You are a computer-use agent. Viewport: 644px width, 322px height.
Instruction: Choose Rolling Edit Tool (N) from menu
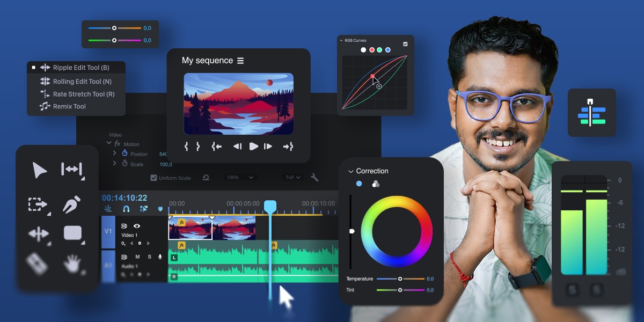[x=82, y=82]
